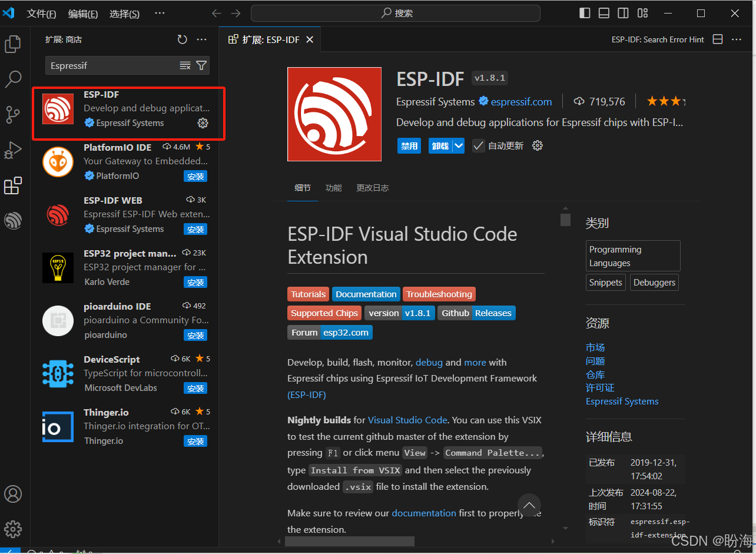756x554 pixels.
Task: Open the 文件(F) menu
Action: point(42,14)
